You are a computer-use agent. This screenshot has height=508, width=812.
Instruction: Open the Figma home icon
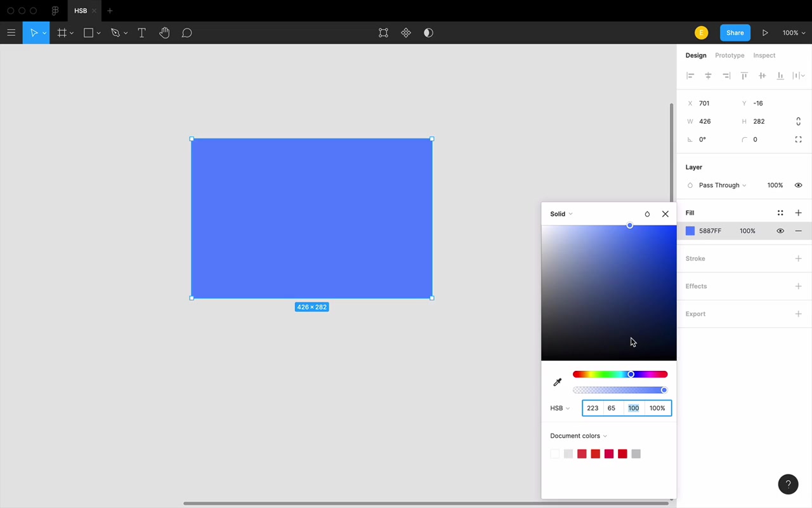pyautogui.click(x=55, y=11)
